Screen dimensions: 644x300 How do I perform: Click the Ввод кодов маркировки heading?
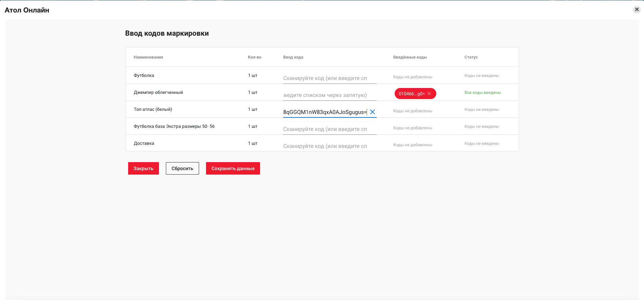pos(167,33)
